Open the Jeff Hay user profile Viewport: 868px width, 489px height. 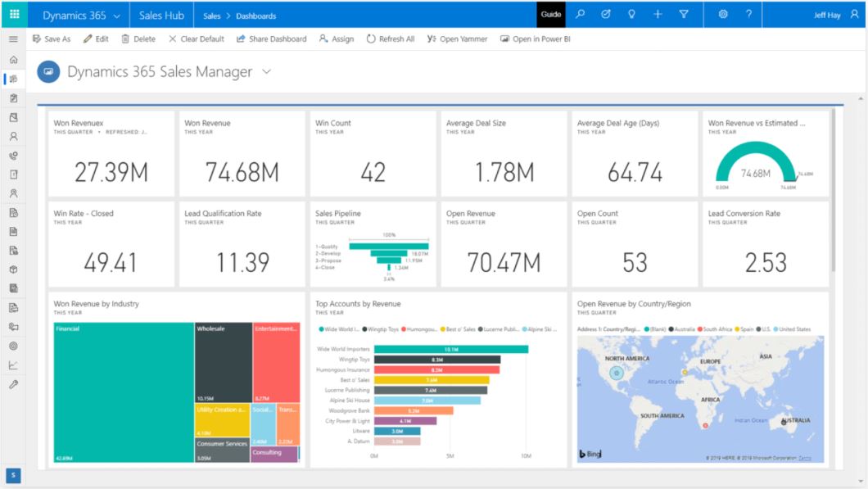[x=836, y=15]
